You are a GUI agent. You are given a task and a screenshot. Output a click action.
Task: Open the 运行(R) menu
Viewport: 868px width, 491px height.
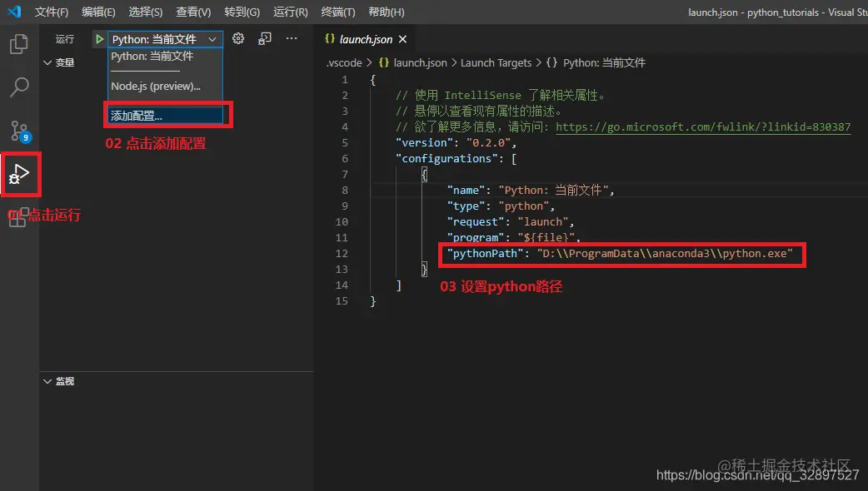tap(290, 12)
